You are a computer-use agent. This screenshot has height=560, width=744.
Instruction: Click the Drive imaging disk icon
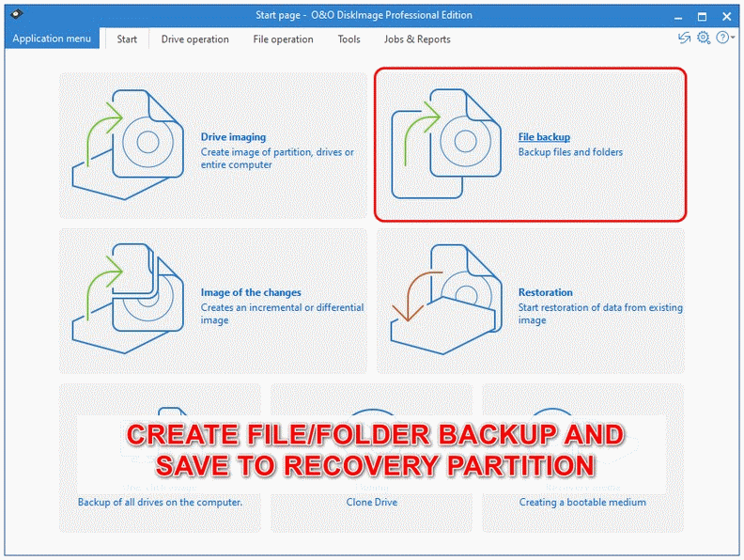click(x=128, y=145)
